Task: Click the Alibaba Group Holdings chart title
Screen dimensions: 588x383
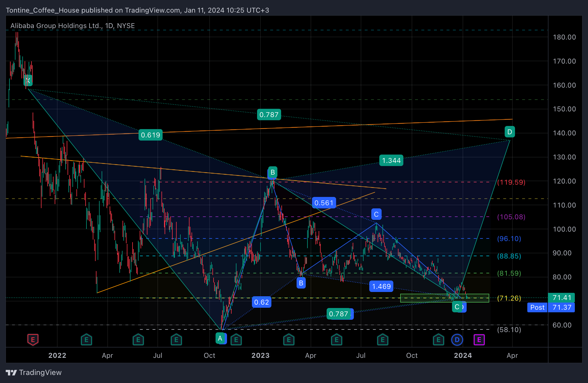Action: coord(73,25)
